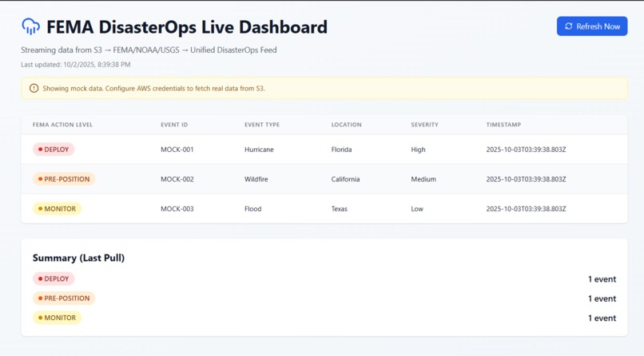This screenshot has height=356, width=644.
Task: Select event ID MOCK-002
Action: pos(177,179)
